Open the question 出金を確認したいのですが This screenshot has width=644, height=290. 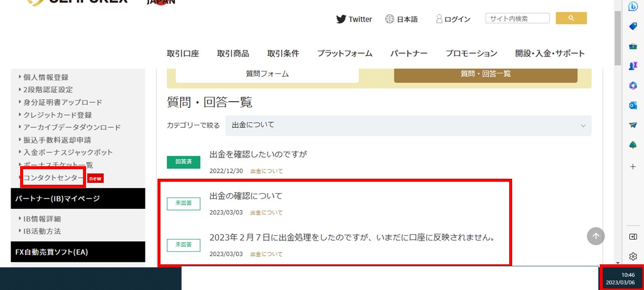[x=258, y=154]
